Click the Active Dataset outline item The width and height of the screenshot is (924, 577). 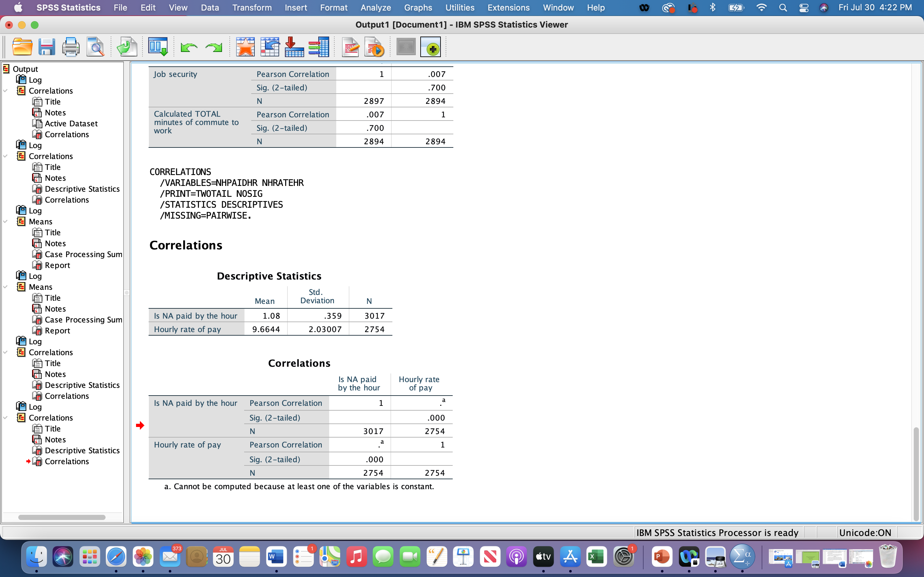(x=71, y=124)
